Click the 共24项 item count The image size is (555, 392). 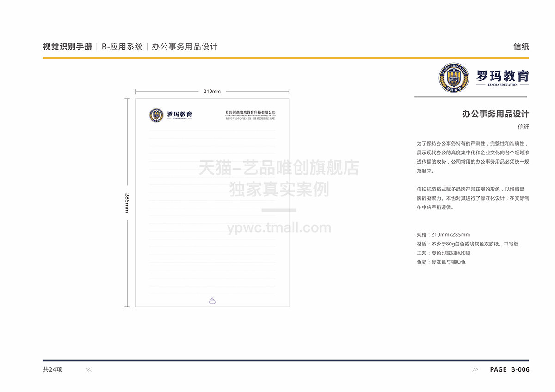(x=53, y=369)
